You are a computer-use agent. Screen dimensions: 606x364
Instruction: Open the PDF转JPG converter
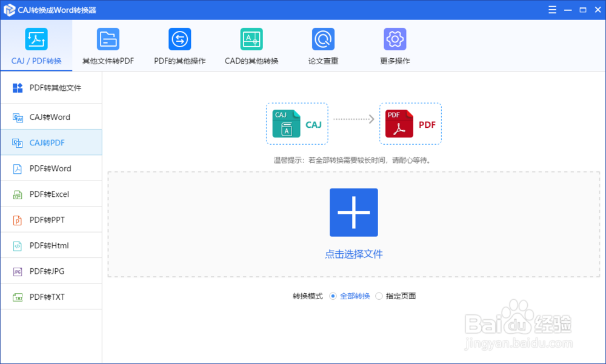pyautogui.click(x=44, y=271)
